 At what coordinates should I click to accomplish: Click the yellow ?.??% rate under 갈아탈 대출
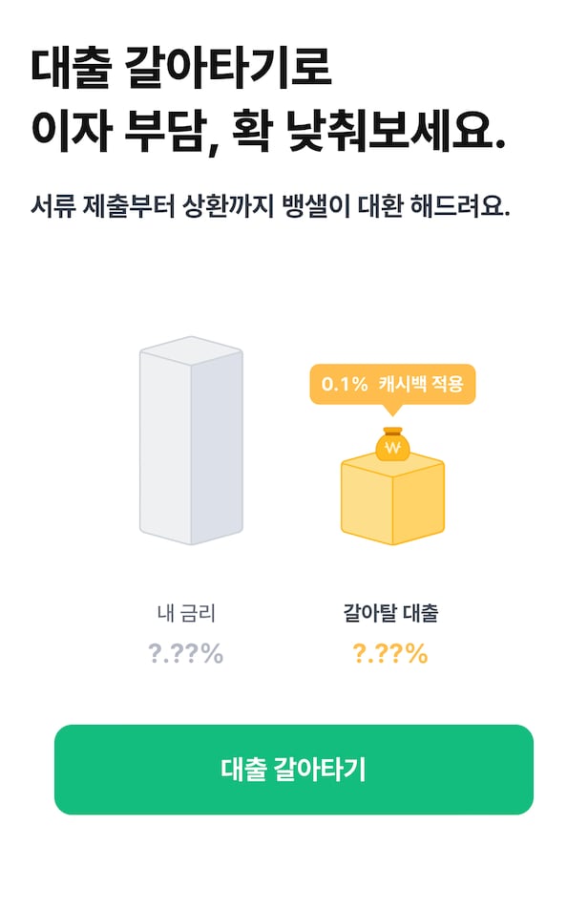pos(390,654)
